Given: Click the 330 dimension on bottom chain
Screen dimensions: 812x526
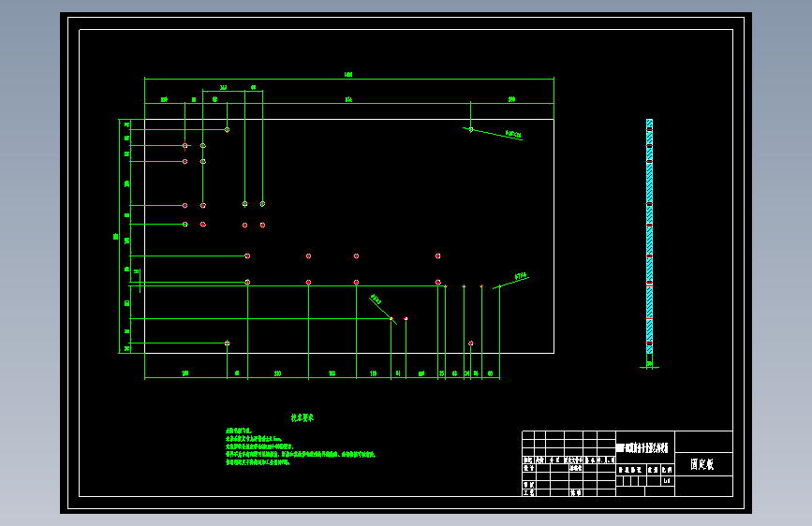Looking at the screenshot, I should (x=277, y=373).
